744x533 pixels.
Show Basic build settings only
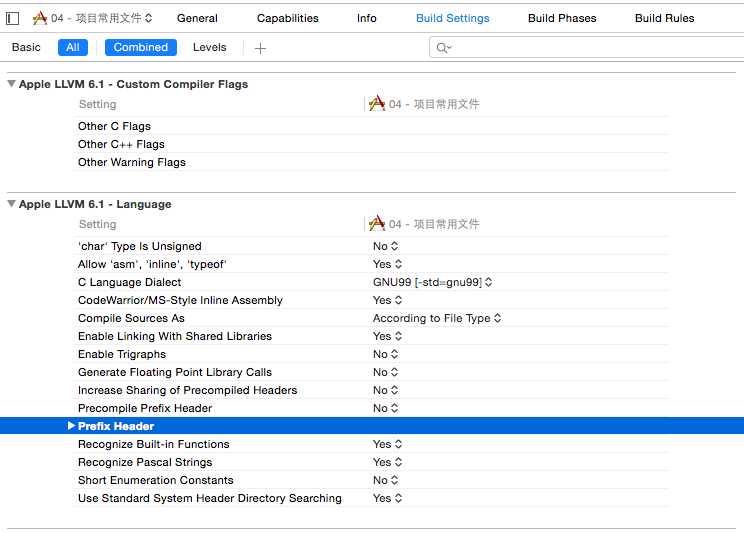[26, 47]
